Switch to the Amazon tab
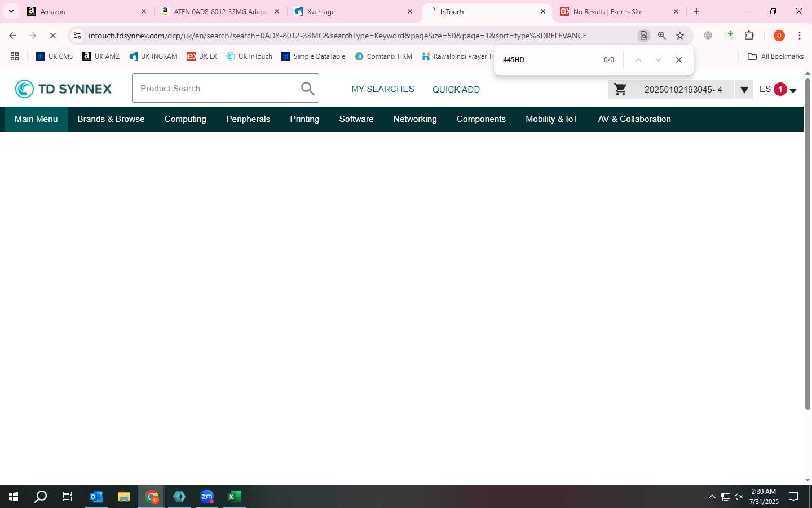 click(x=87, y=11)
